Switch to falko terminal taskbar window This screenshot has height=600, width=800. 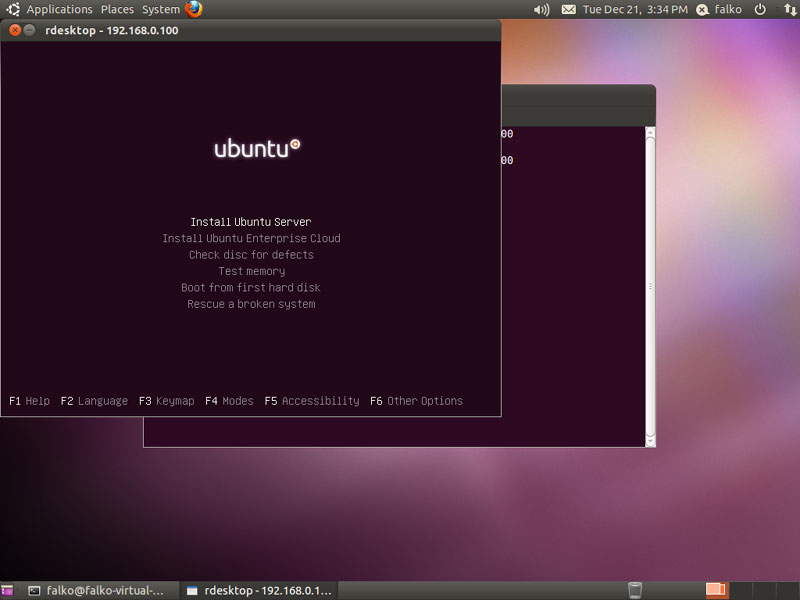point(96,590)
